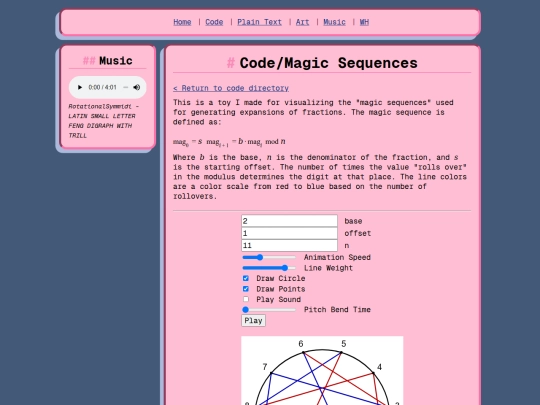Click the 0:00 / 4:01 audio time display
The width and height of the screenshot is (540, 405).
pos(102,87)
